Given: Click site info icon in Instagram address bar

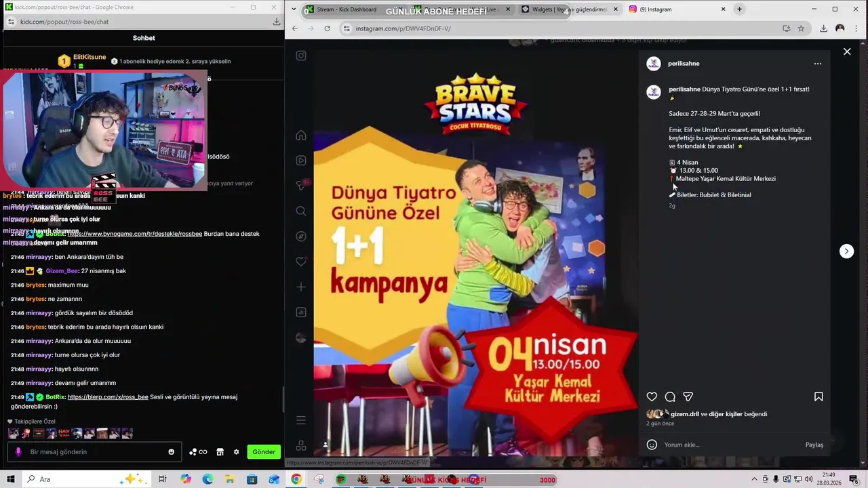Looking at the screenshot, I should (x=347, y=28).
